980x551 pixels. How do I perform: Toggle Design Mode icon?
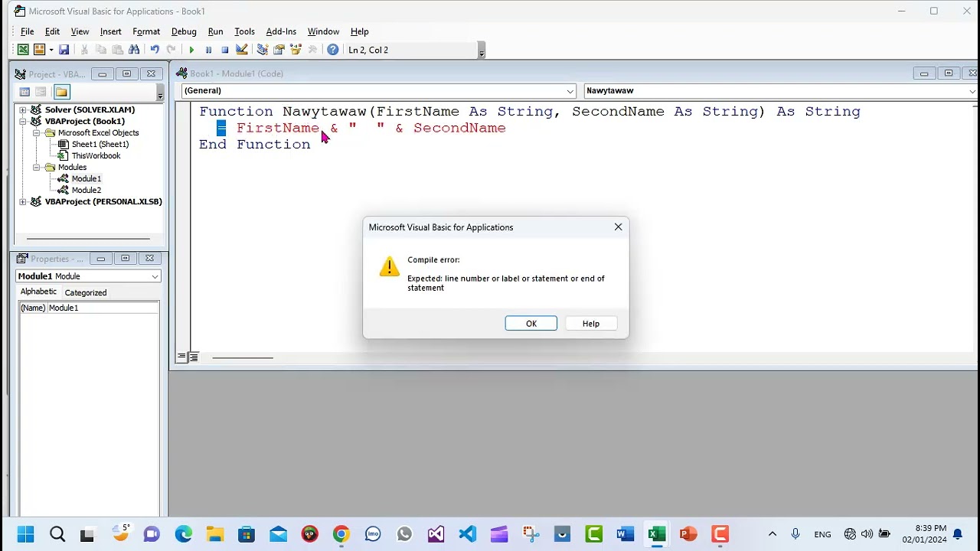[x=242, y=50]
